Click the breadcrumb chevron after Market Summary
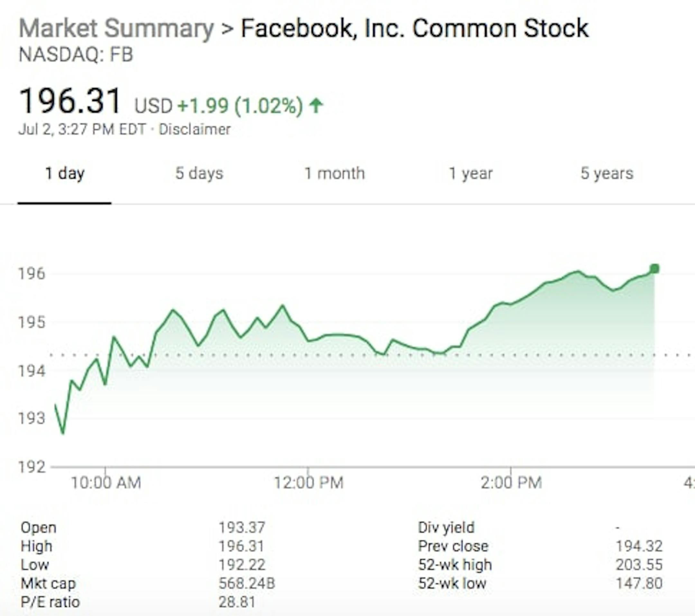The height and width of the screenshot is (616, 695). tap(227, 29)
